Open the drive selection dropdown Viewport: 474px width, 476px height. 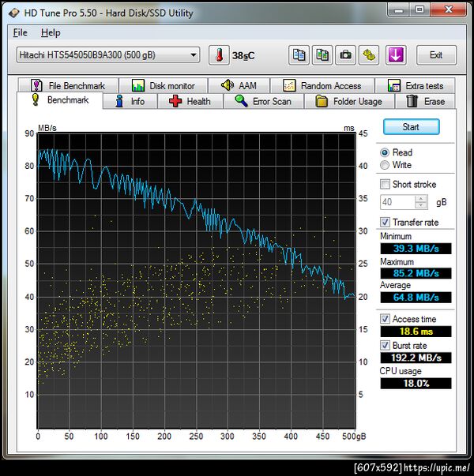(108, 55)
